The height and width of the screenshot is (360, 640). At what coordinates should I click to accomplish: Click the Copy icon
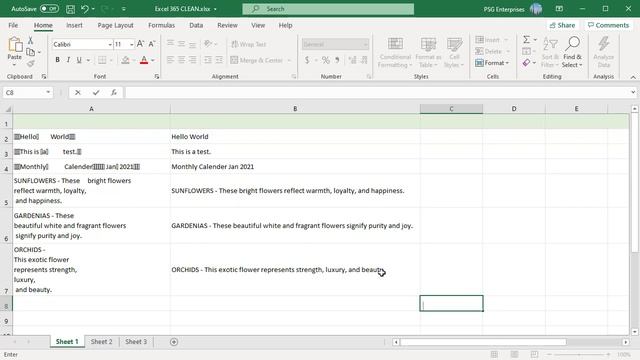point(30,52)
